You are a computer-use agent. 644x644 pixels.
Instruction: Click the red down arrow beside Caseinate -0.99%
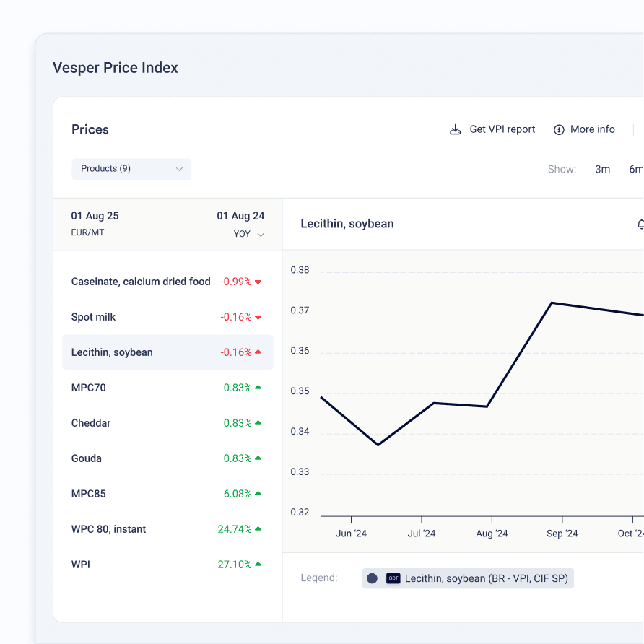pos(258,282)
